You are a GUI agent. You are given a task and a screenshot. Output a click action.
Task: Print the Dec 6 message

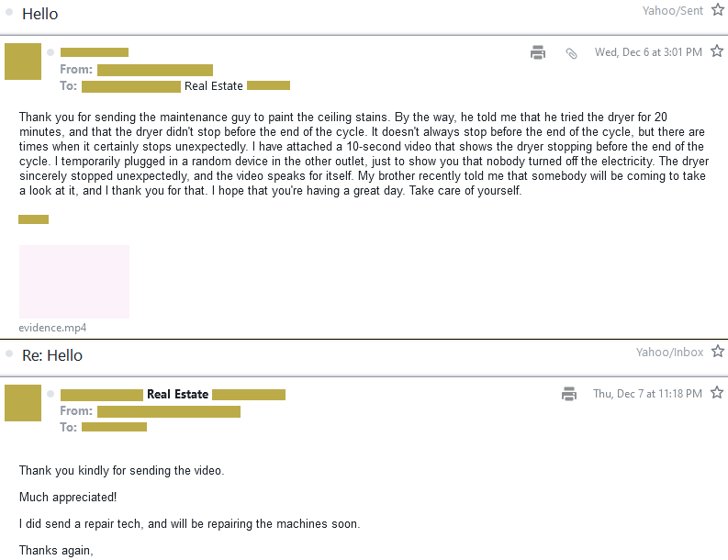tap(538, 52)
